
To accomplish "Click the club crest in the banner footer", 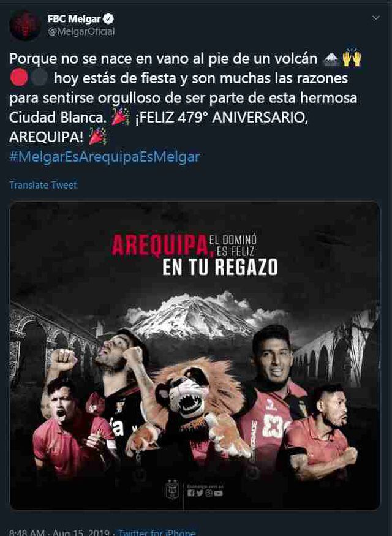I will [x=172, y=490].
